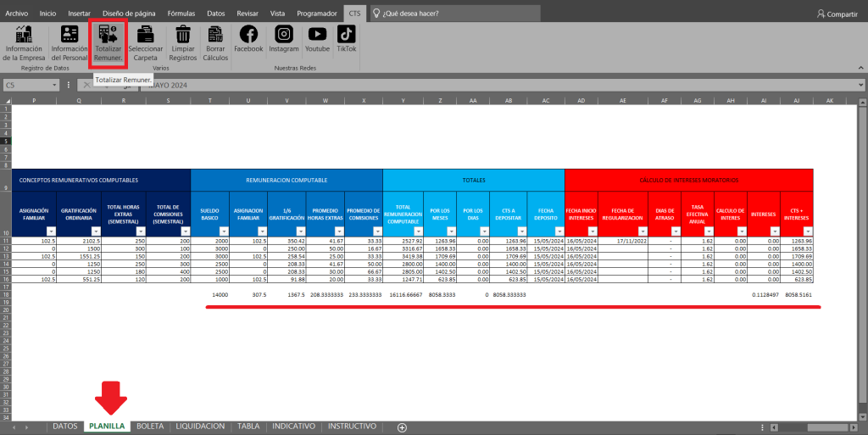The image size is (868, 435).
Task: Open the Revisar ribbon tab
Action: click(248, 14)
